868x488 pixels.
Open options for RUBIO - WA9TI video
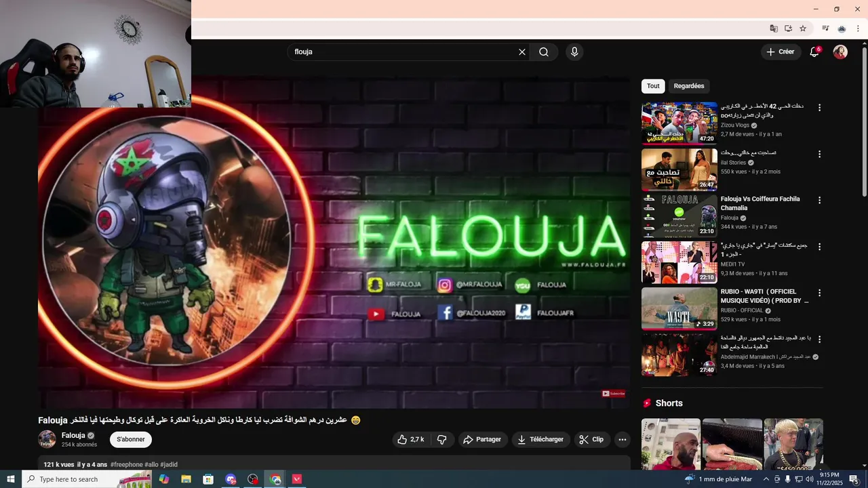[819, 293]
